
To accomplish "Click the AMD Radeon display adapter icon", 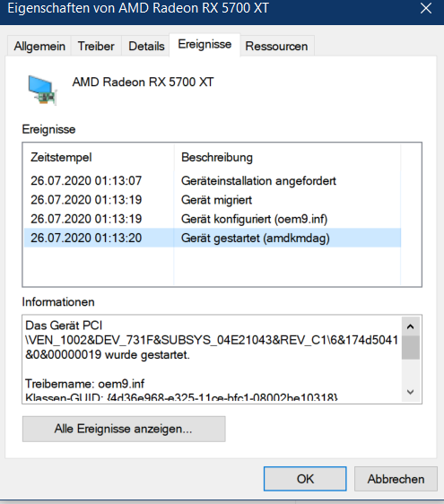I will point(42,91).
